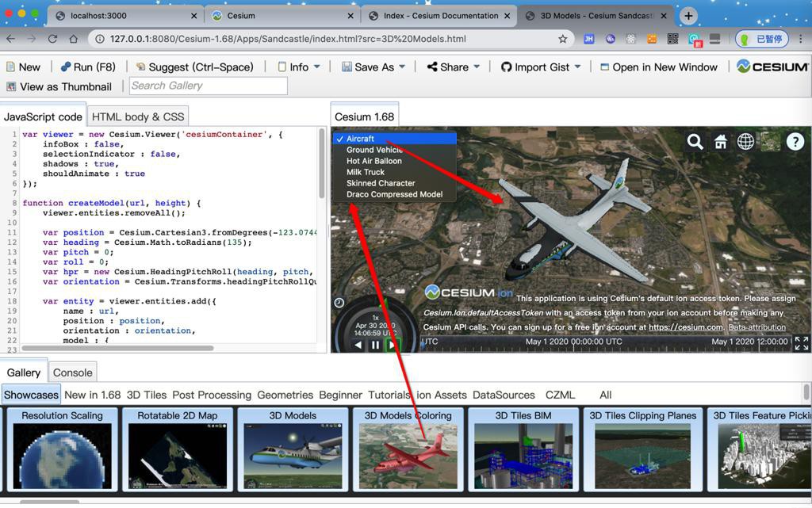The height and width of the screenshot is (508, 812).
Task: Open 3D Tiles BIM demo thumbnail
Action: coord(523,449)
